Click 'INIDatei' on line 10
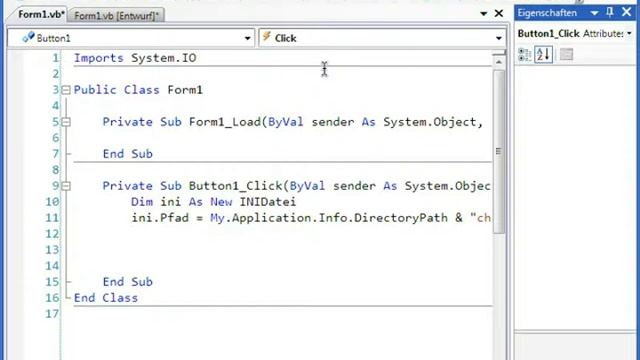The image size is (640, 360). [267, 202]
